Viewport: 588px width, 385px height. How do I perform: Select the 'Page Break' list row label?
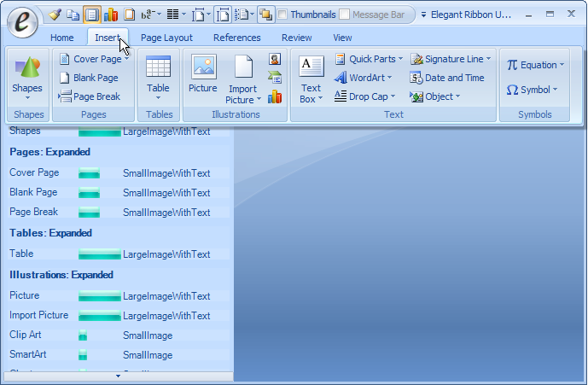[34, 212]
